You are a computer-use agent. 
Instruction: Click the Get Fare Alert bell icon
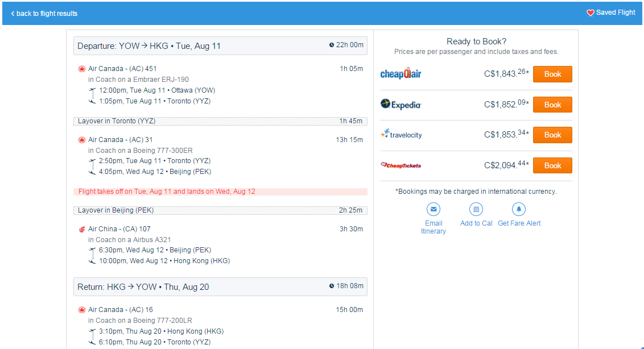coord(519,209)
